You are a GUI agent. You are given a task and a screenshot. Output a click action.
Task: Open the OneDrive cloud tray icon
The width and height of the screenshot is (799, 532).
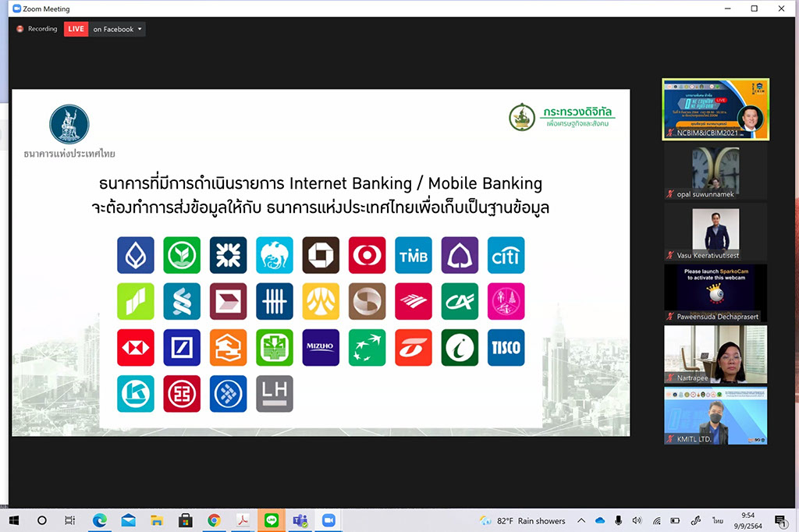click(600, 520)
